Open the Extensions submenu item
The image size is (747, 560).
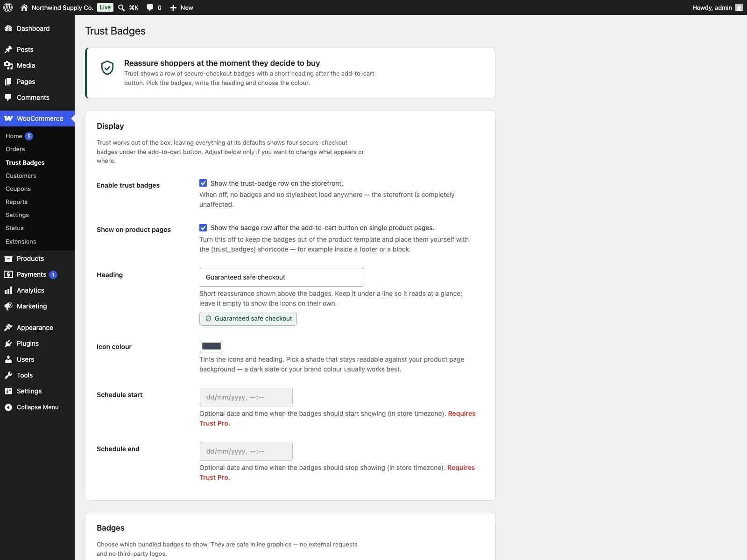pyautogui.click(x=21, y=241)
